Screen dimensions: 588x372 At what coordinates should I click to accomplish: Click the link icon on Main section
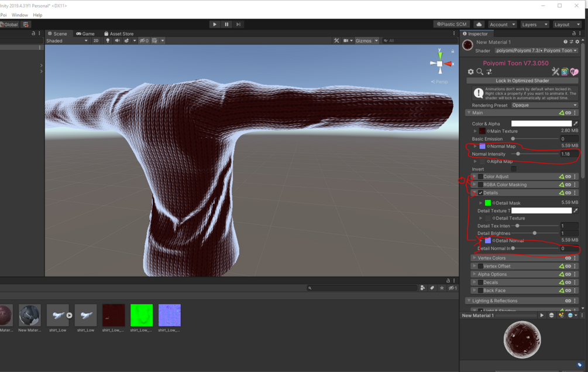tap(568, 112)
